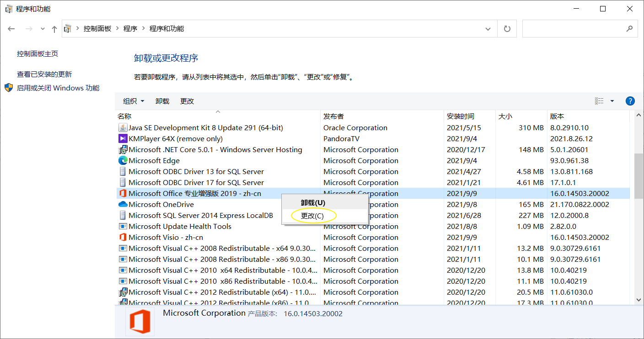Click the ODBC Driver 13 row icon
The height and width of the screenshot is (339, 644).
click(123, 172)
